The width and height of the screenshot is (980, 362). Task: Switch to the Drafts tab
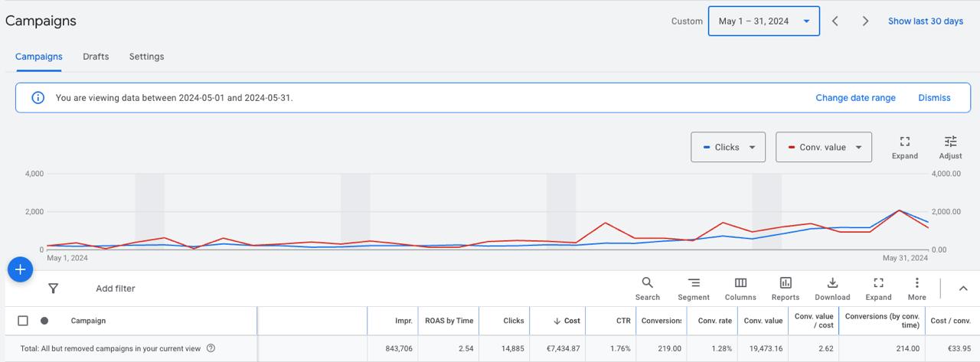(96, 57)
